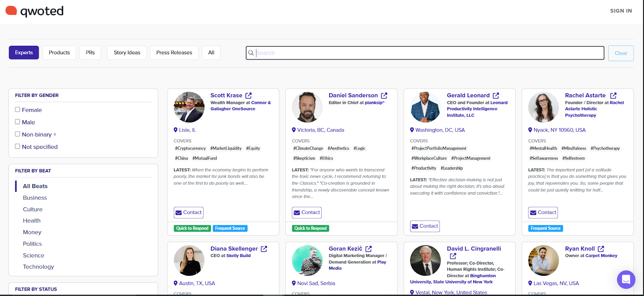Image resolution: width=644 pixels, height=296 pixels.
Task: Click the #ClimateChange tag on Daniel Sanderson
Action: (x=308, y=148)
